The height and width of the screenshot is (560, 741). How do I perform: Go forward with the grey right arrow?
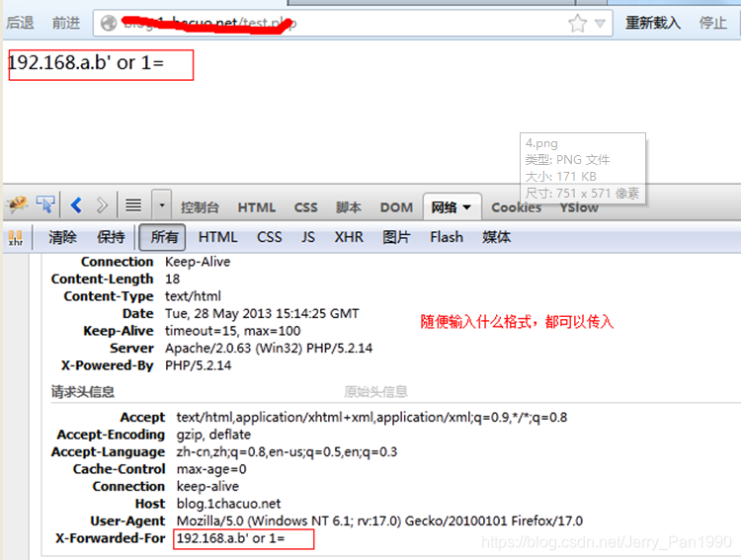point(102,205)
